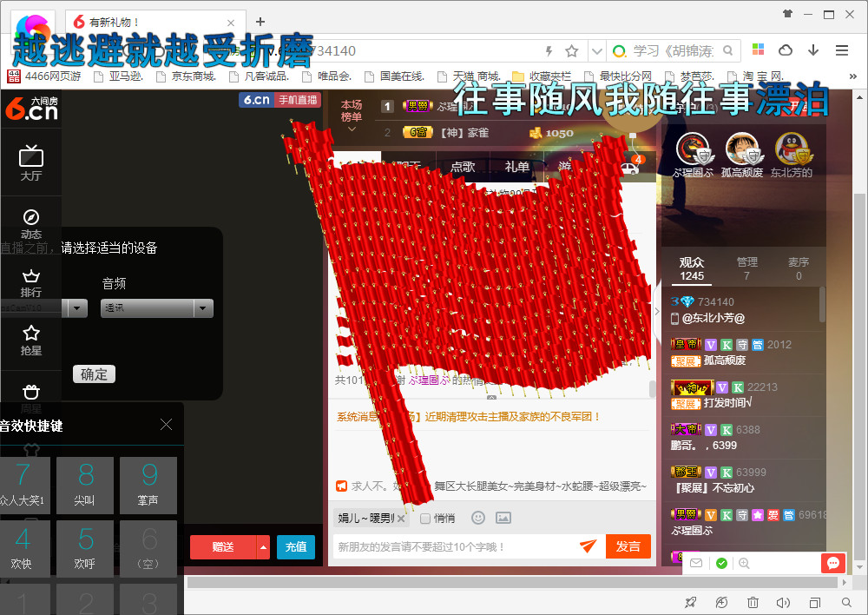
Task: Open the 京东商城 bookmark
Action: coord(187,76)
